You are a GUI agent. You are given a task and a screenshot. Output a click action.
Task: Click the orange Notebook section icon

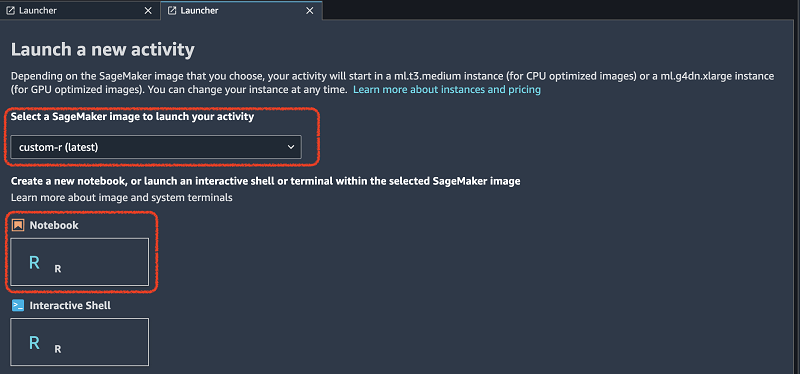[18, 225]
